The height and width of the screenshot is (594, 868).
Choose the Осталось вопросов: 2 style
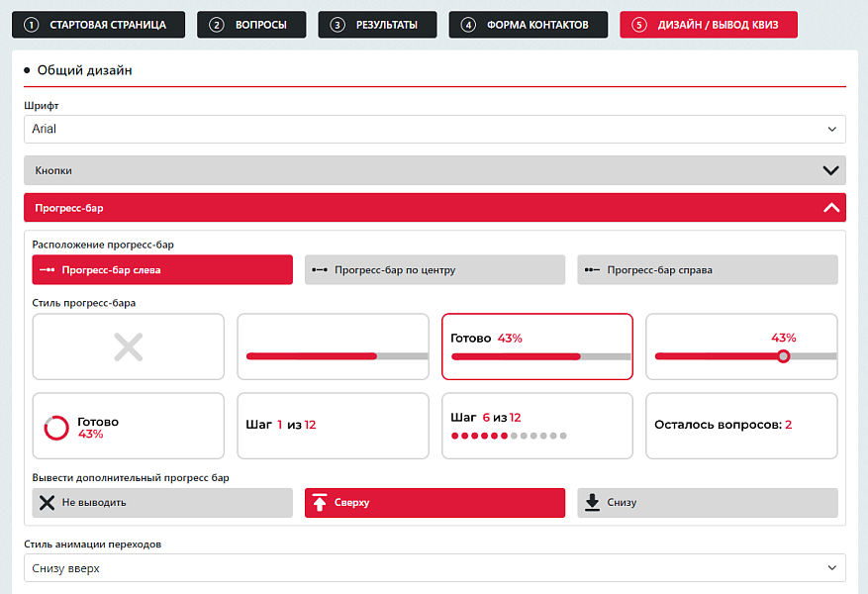[741, 426]
